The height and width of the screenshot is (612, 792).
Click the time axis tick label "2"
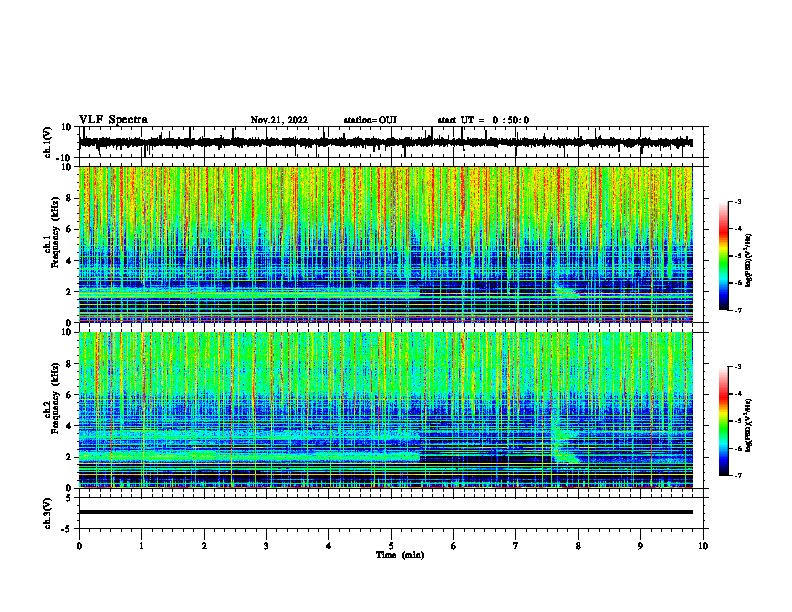[x=204, y=546]
